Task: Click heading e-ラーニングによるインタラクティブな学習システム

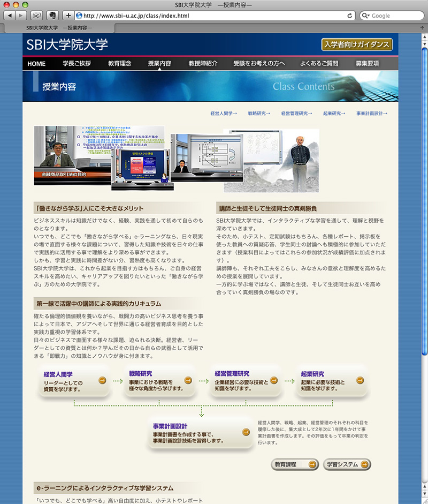Action: (105, 488)
